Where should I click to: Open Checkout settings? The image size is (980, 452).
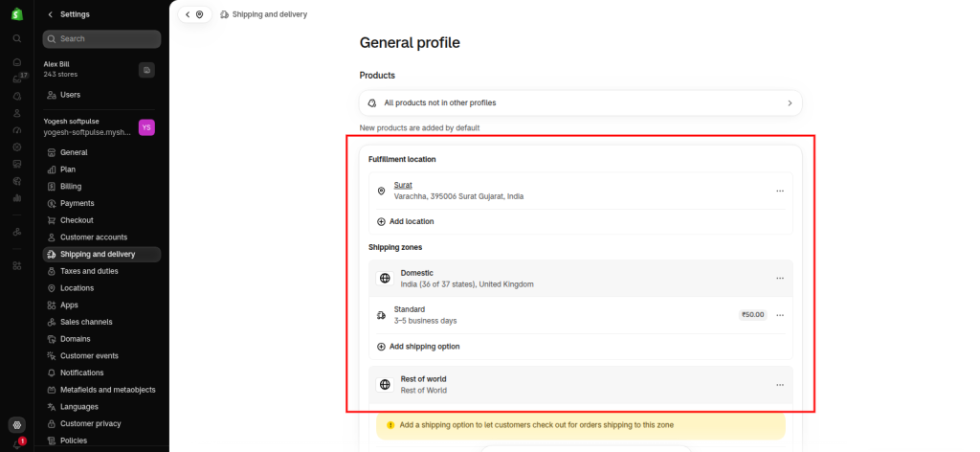tap(101, 220)
